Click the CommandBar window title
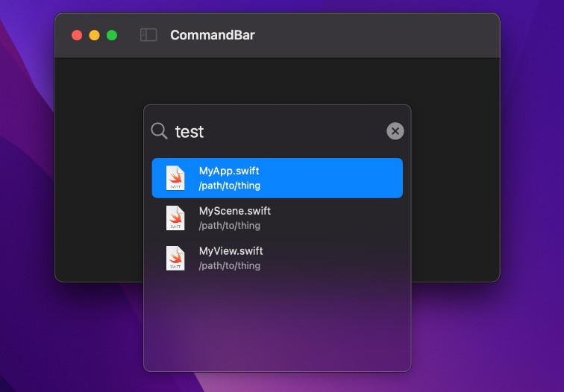This screenshot has width=564, height=392. coord(212,35)
